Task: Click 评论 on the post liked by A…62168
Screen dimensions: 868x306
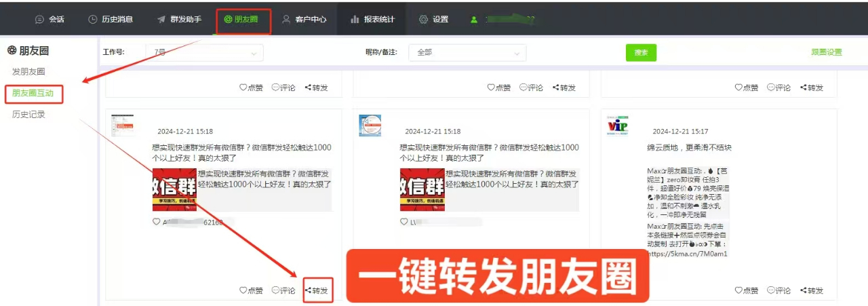Action: pos(283,290)
